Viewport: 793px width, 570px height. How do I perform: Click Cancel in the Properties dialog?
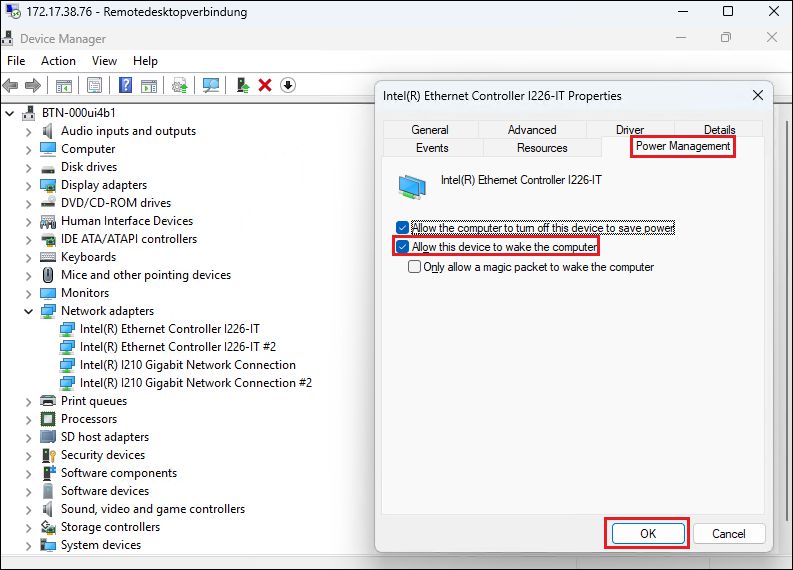point(729,533)
